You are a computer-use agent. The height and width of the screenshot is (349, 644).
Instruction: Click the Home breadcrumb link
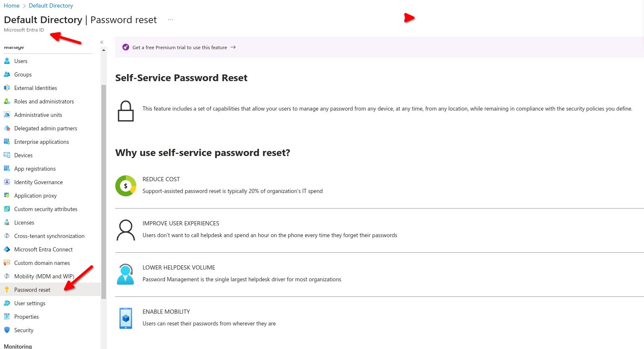coord(11,5)
